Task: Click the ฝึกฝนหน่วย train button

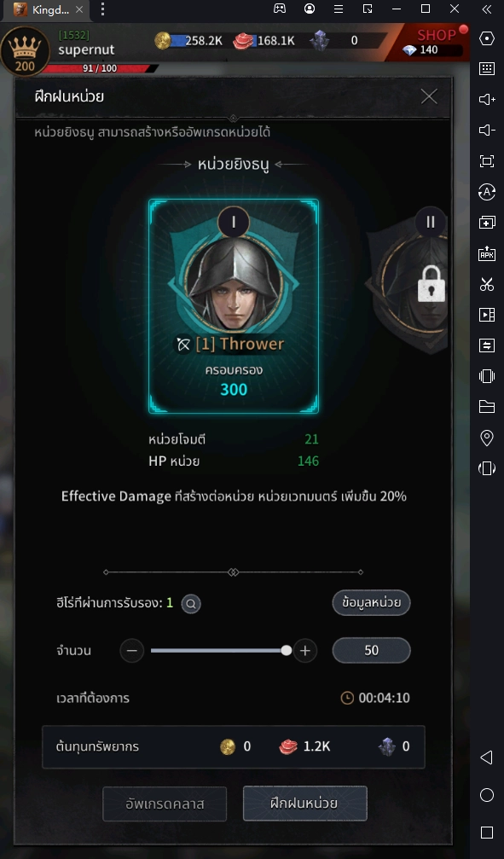Action: (304, 803)
